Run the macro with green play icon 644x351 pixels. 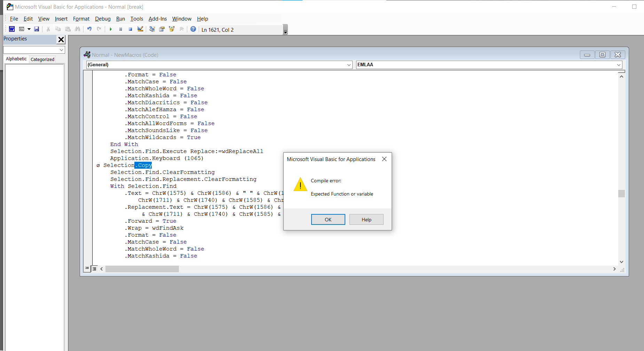click(111, 29)
